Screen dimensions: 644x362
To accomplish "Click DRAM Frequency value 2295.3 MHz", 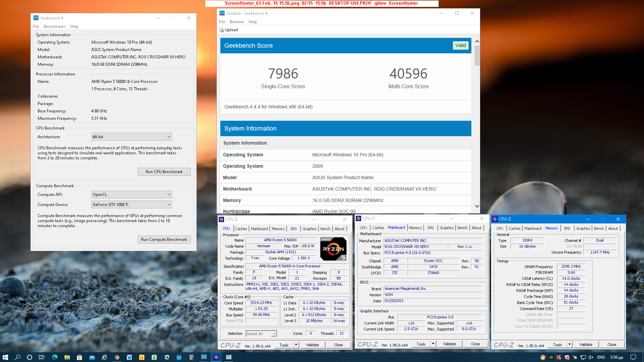I will coord(571,267).
